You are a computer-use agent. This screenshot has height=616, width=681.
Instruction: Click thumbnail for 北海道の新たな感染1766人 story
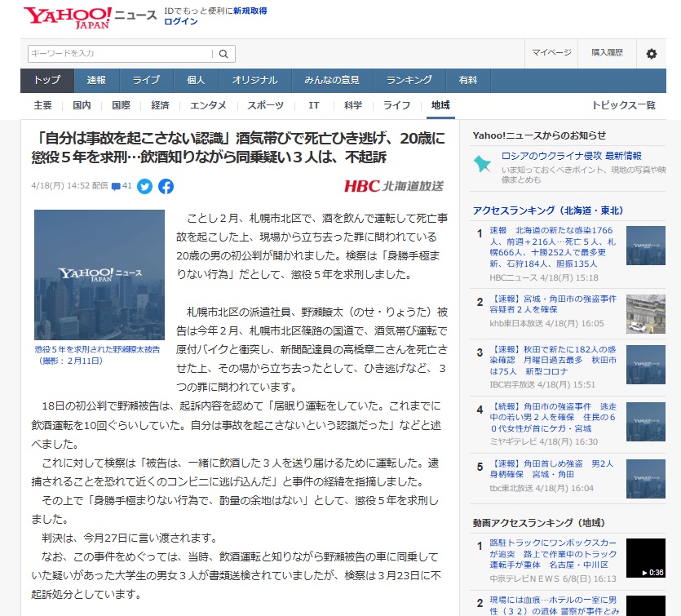tap(645, 246)
